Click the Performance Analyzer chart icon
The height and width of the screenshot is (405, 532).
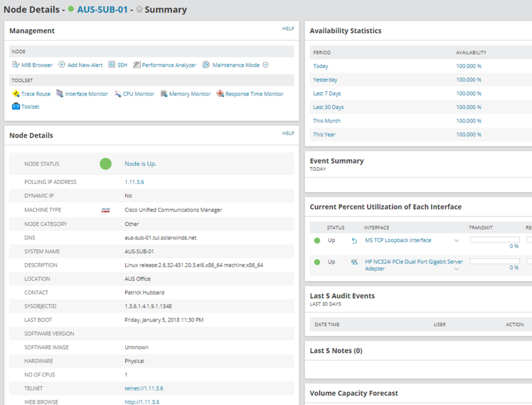coord(137,64)
